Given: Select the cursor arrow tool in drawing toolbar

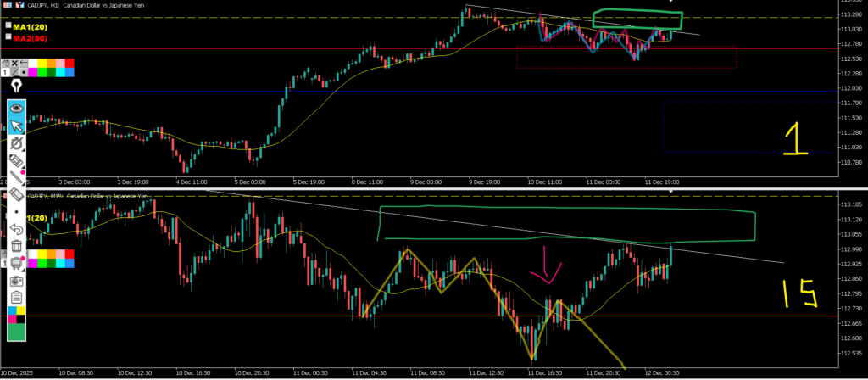Looking at the screenshot, I should 17,126.
